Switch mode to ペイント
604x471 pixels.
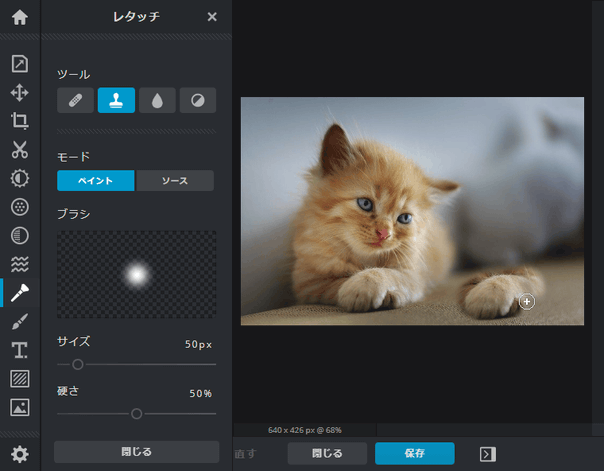pyautogui.click(x=96, y=181)
